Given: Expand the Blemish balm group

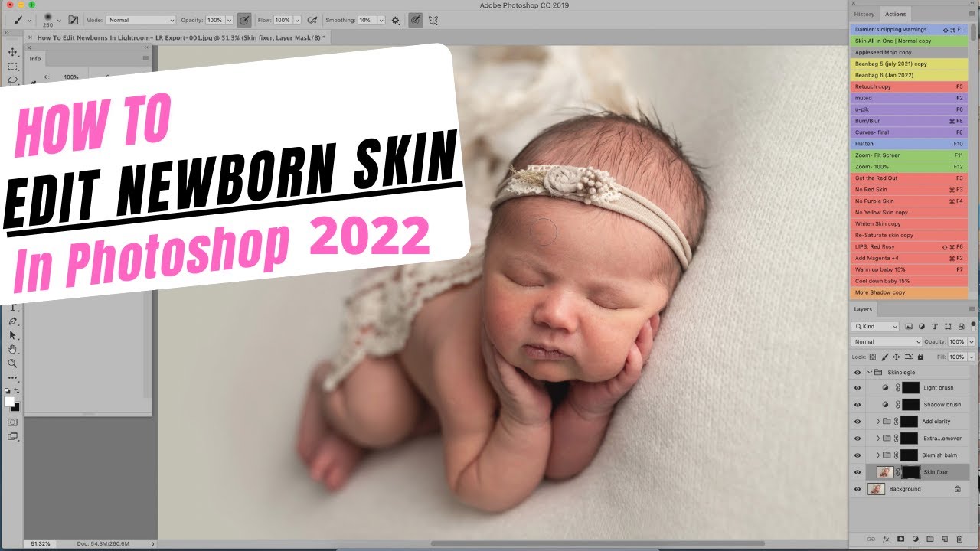Looking at the screenshot, I should [x=878, y=455].
